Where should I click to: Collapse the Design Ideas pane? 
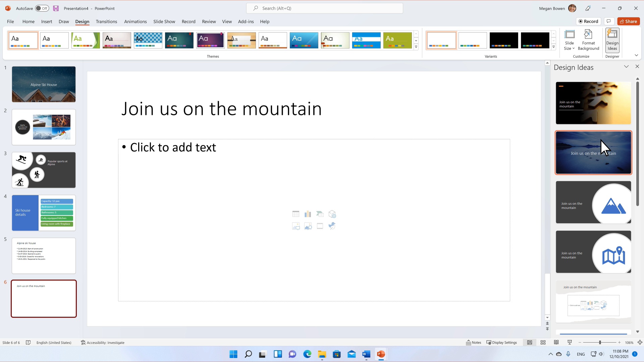pos(627,66)
